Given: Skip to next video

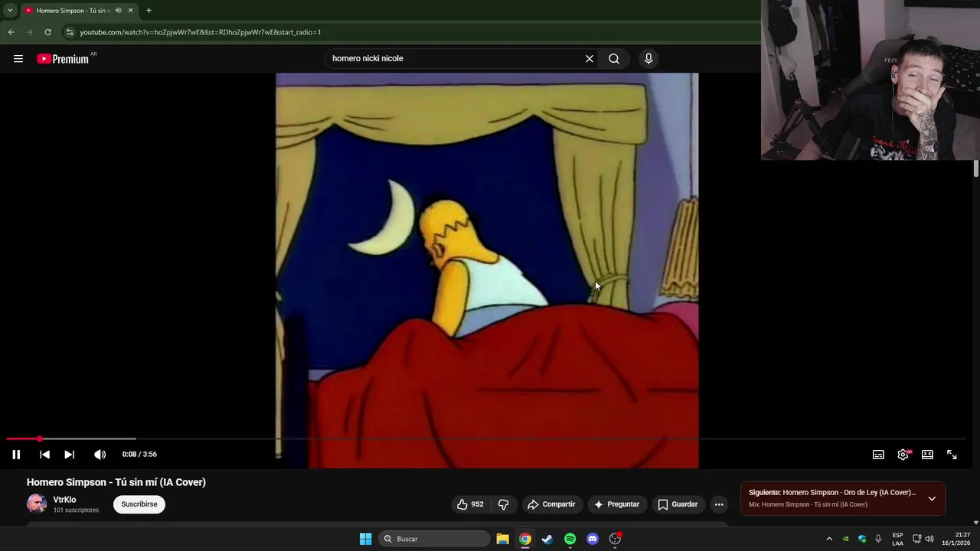Looking at the screenshot, I should [x=69, y=455].
